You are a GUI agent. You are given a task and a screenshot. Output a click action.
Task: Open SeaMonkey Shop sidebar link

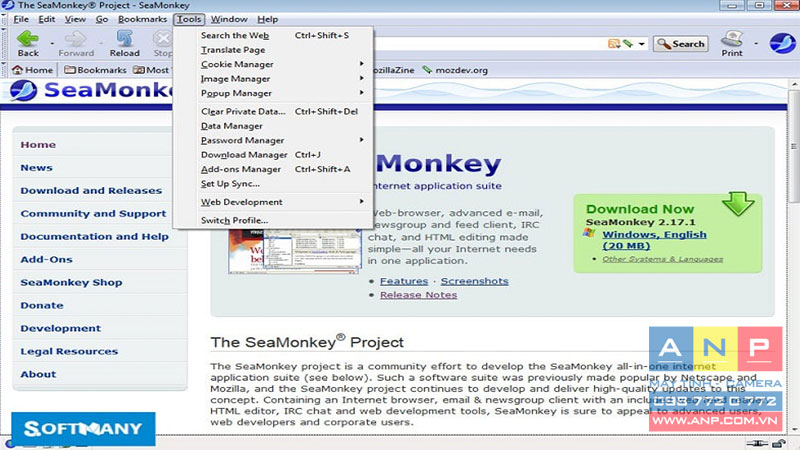tap(71, 282)
